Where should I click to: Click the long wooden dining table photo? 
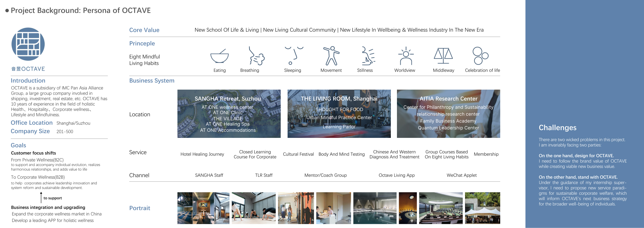coord(203,208)
